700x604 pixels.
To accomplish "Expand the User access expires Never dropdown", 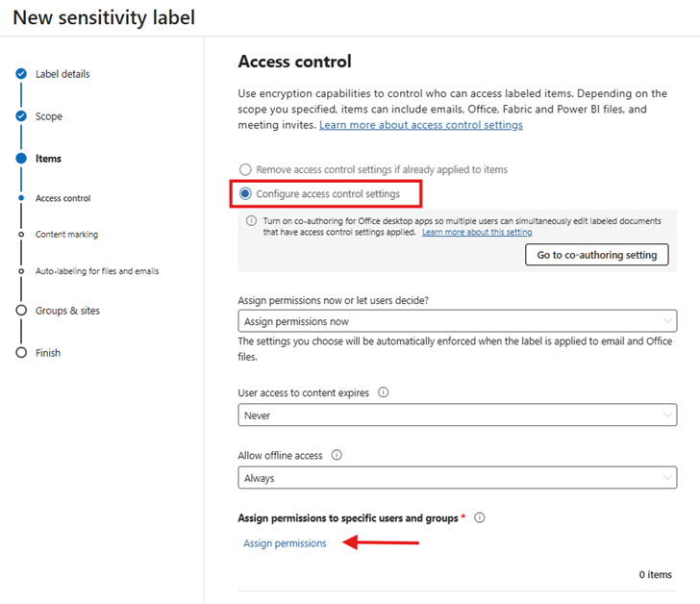I will click(457, 415).
